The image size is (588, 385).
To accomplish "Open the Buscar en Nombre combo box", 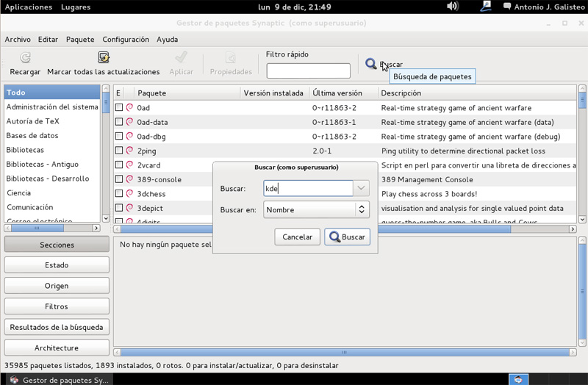I will [316, 209].
